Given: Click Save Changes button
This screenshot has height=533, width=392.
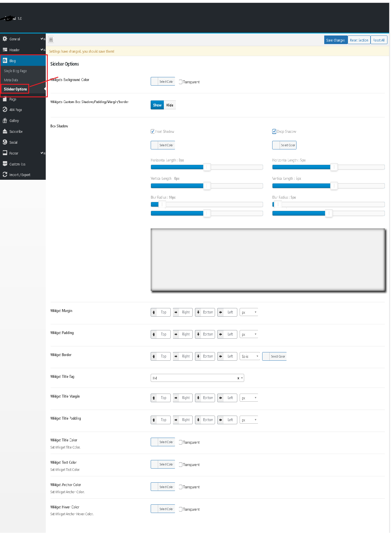Looking at the screenshot, I should click(x=336, y=40).
